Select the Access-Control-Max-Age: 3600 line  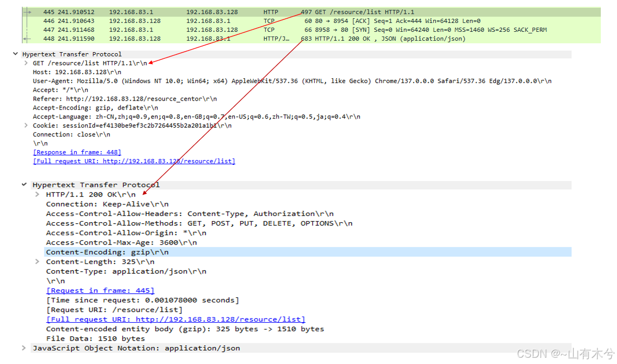(122, 242)
